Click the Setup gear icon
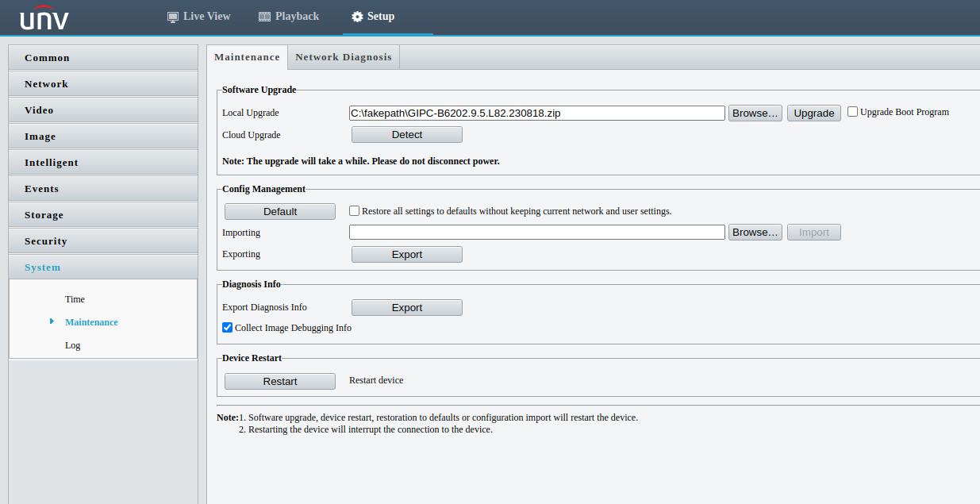 357,17
